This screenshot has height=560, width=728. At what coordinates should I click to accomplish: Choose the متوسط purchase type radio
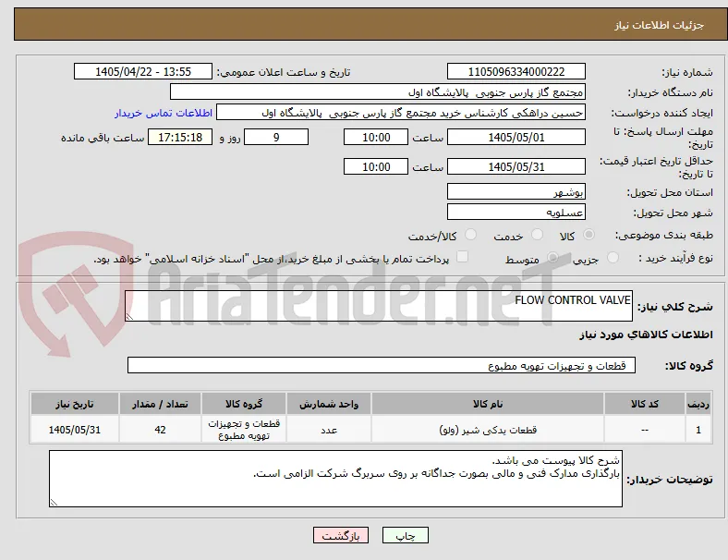[552, 257]
